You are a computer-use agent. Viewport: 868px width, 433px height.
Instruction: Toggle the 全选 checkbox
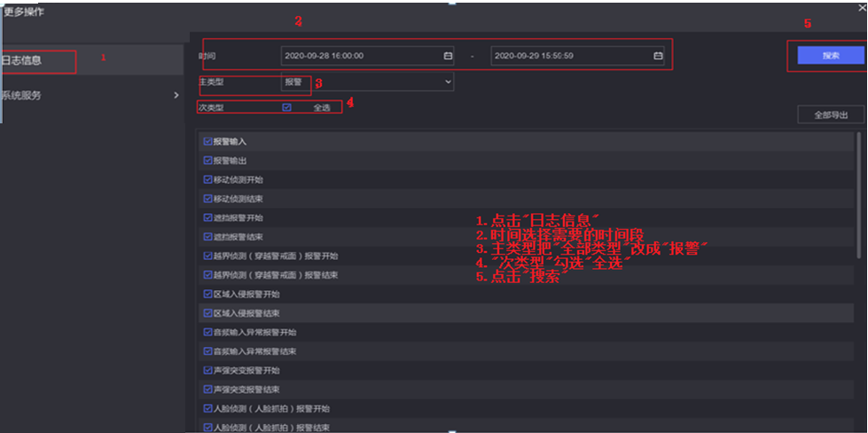pyautogui.click(x=286, y=107)
